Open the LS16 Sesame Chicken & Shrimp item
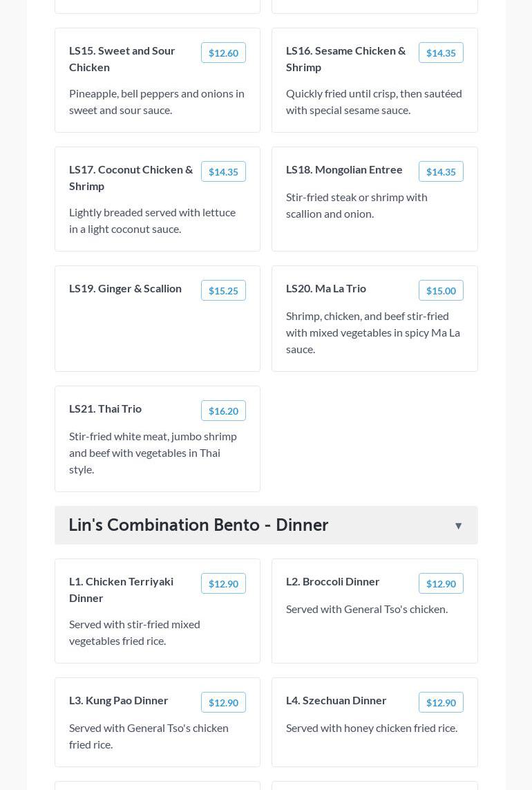Viewport: 532px width, 790px height. pos(345,59)
